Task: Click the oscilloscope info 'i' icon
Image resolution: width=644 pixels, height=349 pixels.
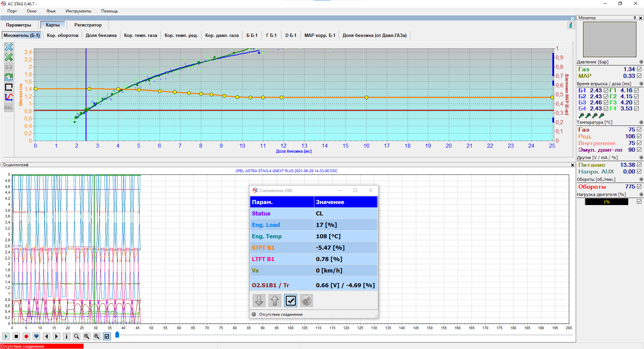Action: pyautogui.click(x=66, y=336)
